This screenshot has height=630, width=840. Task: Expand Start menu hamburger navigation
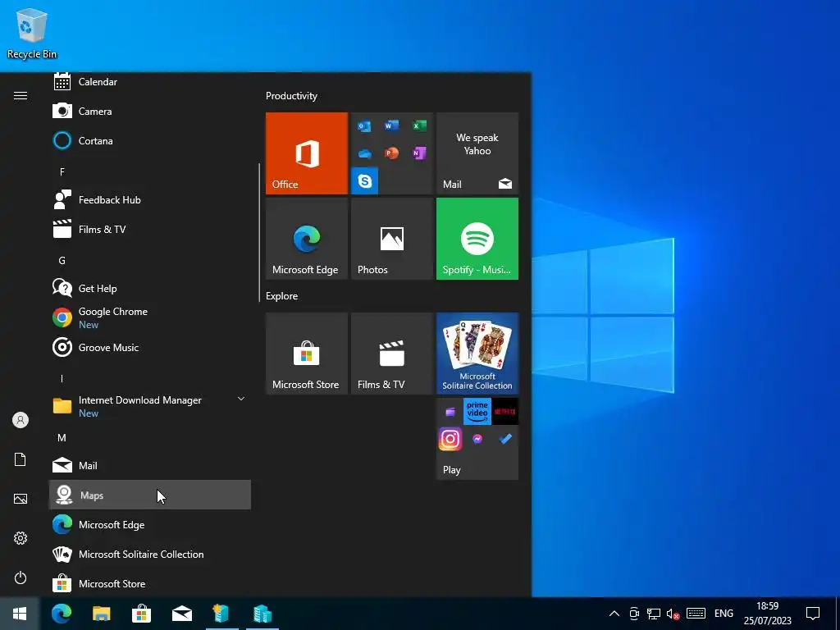tap(21, 95)
